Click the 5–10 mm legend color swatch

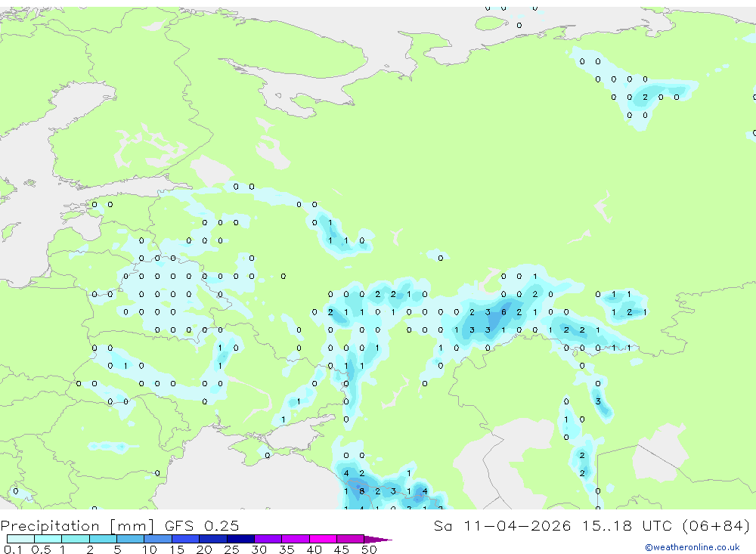click(131, 539)
